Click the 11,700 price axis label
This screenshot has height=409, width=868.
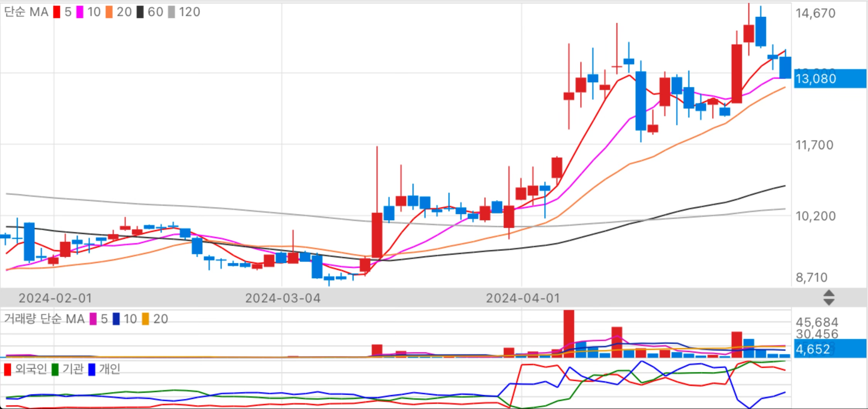click(815, 145)
